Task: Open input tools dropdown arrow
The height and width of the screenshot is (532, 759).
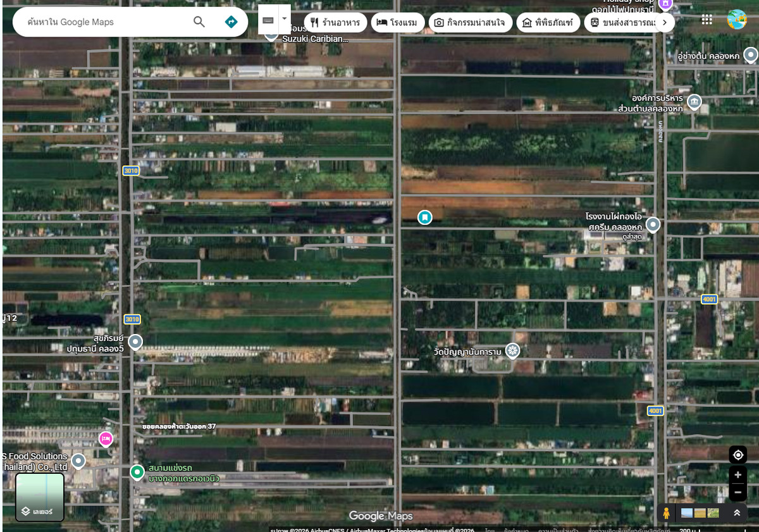Action: pyautogui.click(x=285, y=19)
